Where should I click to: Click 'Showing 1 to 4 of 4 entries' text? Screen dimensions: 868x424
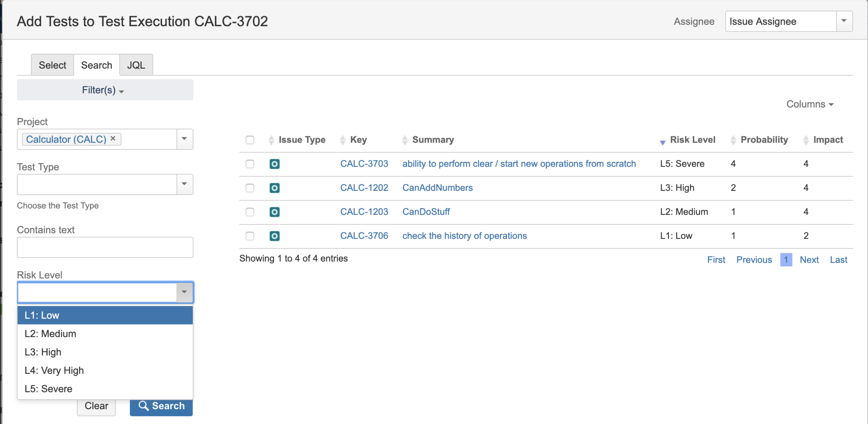(293, 258)
